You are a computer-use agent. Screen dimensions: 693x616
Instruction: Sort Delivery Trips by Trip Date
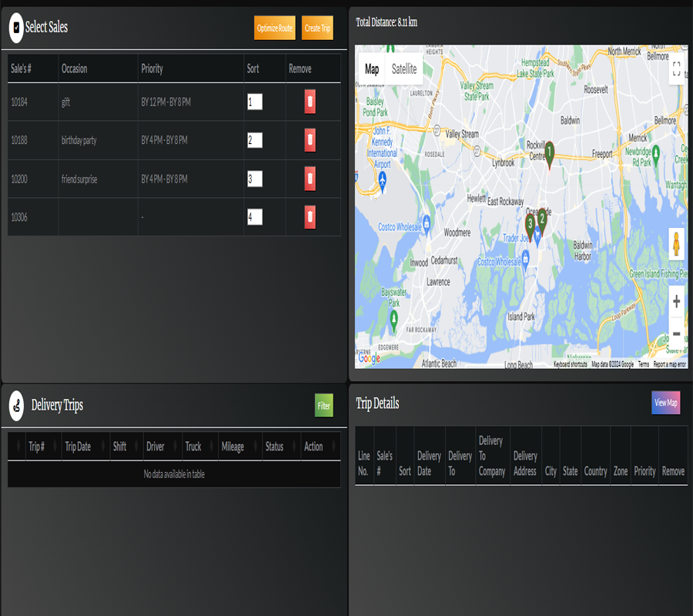(85, 447)
